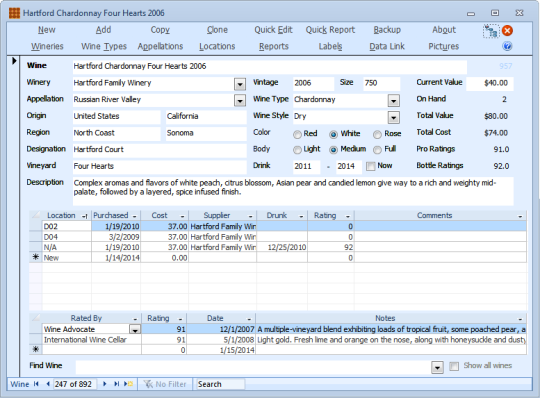The width and height of the screenshot is (540, 398).
Task: Check the Drink Now checkbox
Action: 371,166
